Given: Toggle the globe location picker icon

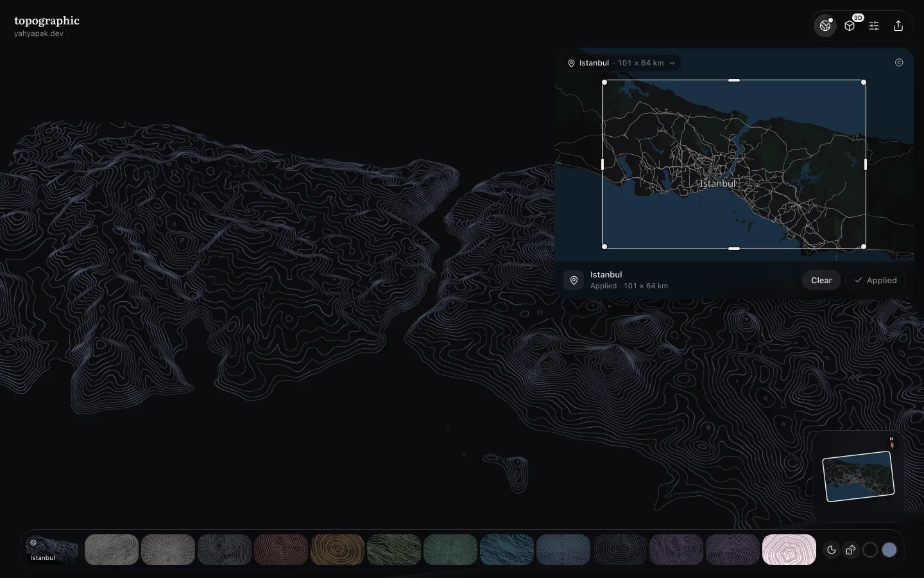Looking at the screenshot, I should coord(825,26).
